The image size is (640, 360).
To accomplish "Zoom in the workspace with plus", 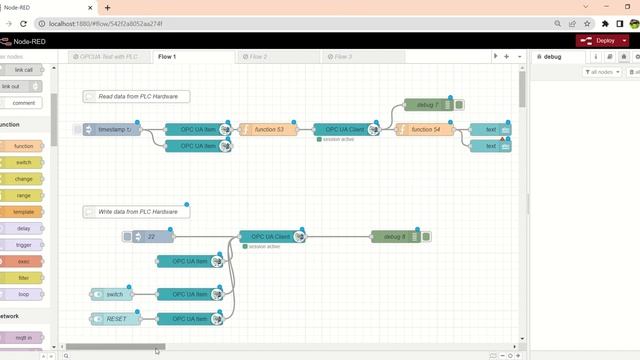I will 518,356.
